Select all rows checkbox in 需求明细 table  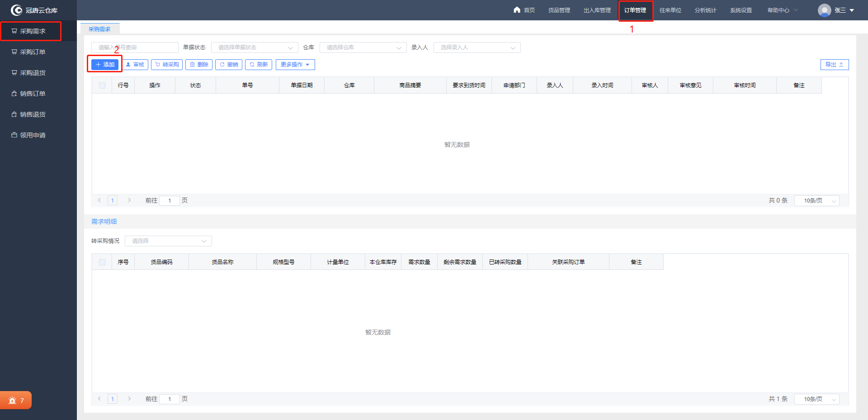coord(102,262)
